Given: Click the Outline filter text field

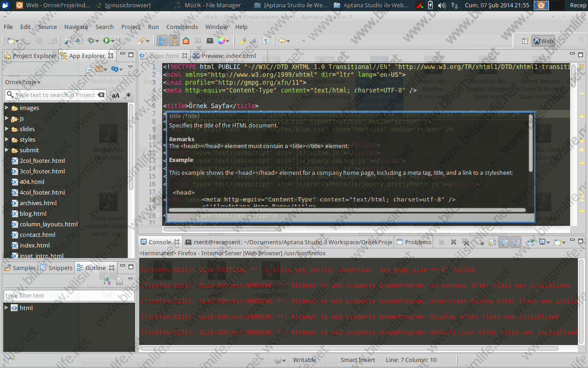Looking at the screenshot, I should 69,295.
